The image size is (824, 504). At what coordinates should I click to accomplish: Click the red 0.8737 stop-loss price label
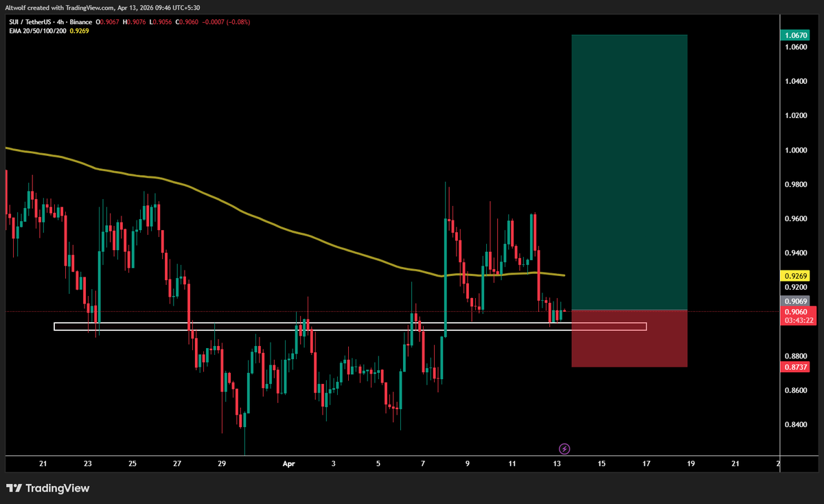(x=794, y=367)
